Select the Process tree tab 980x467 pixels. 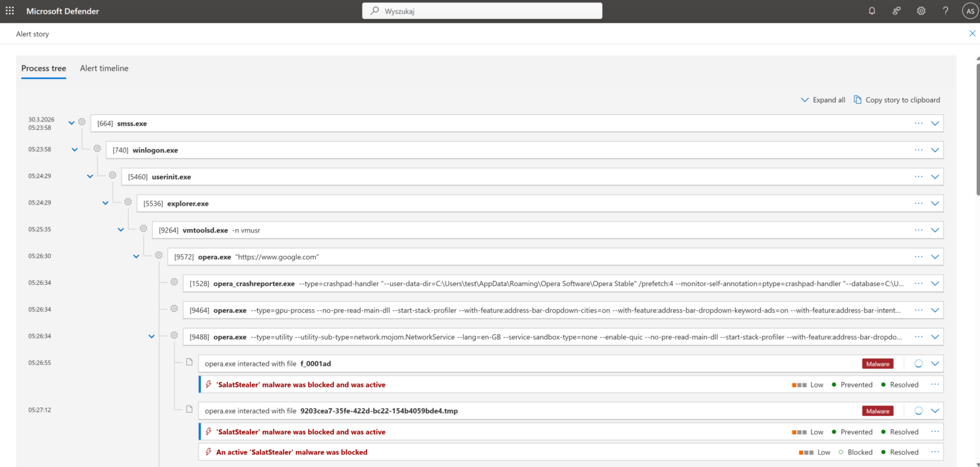(43, 68)
